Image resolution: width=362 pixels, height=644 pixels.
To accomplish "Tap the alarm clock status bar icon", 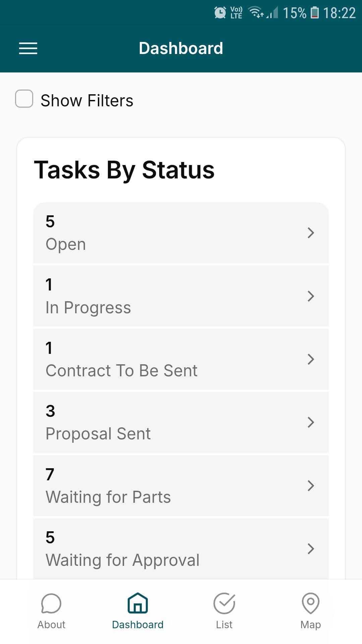I will tap(220, 13).
